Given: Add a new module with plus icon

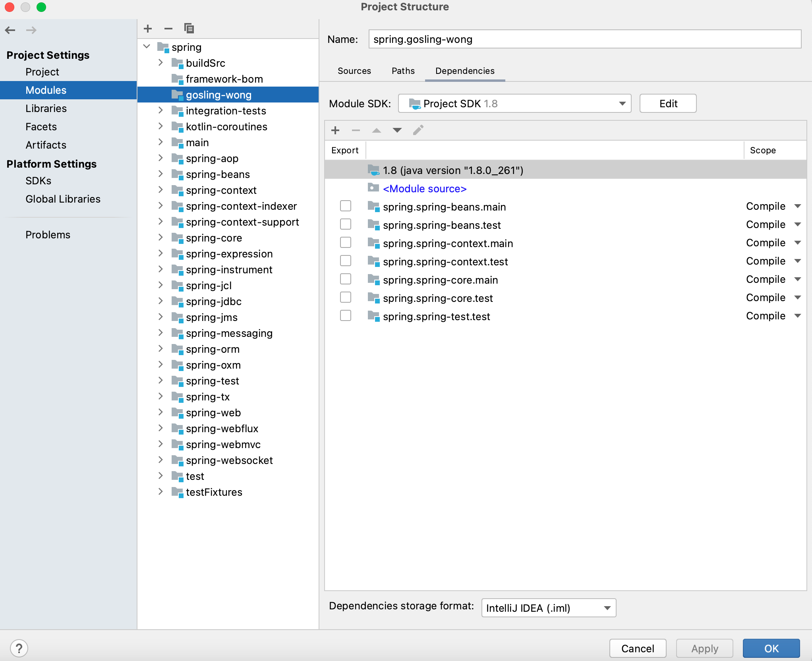Looking at the screenshot, I should click(x=148, y=29).
